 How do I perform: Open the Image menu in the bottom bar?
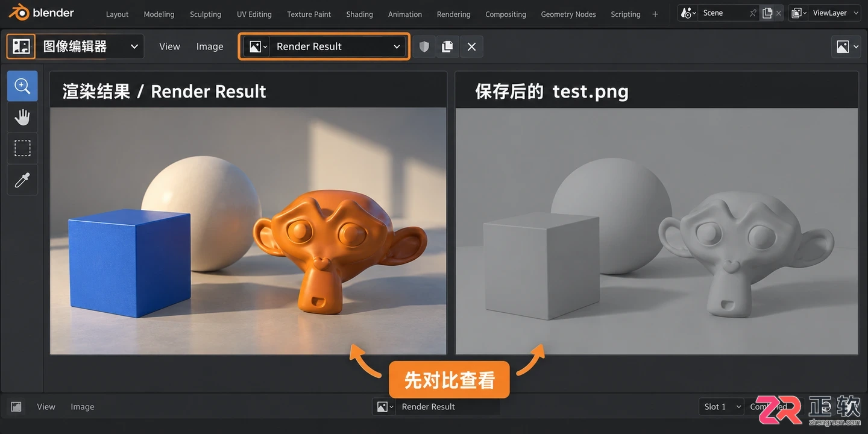click(83, 407)
